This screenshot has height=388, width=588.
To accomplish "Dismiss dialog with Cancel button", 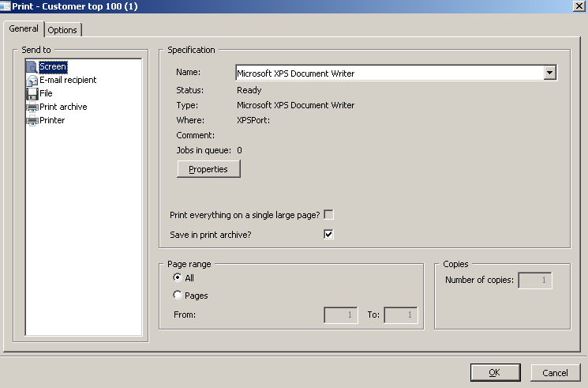I will point(555,373).
